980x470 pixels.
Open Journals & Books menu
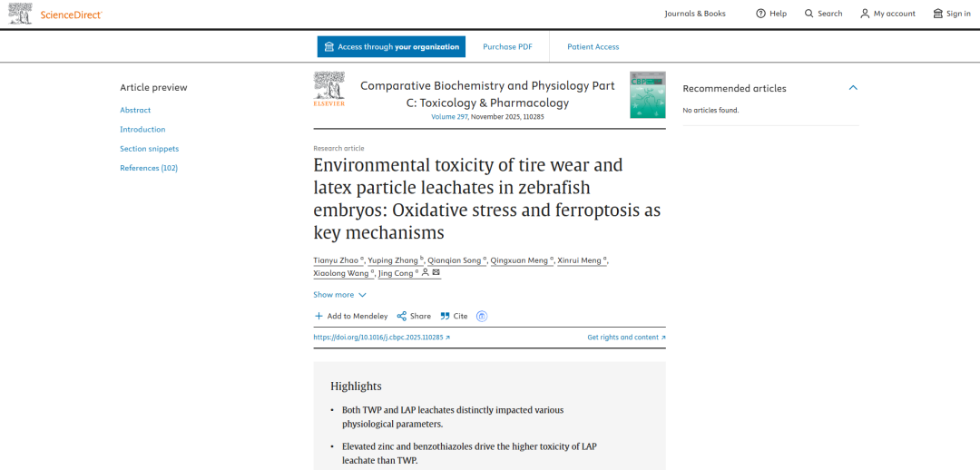pos(695,14)
